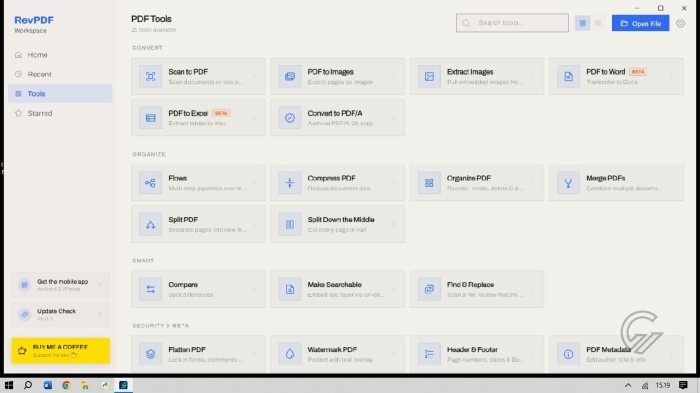Select the Flows pipeline icon
Screen dimensions: 700x393
pyautogui.click(x=150, y=183)
